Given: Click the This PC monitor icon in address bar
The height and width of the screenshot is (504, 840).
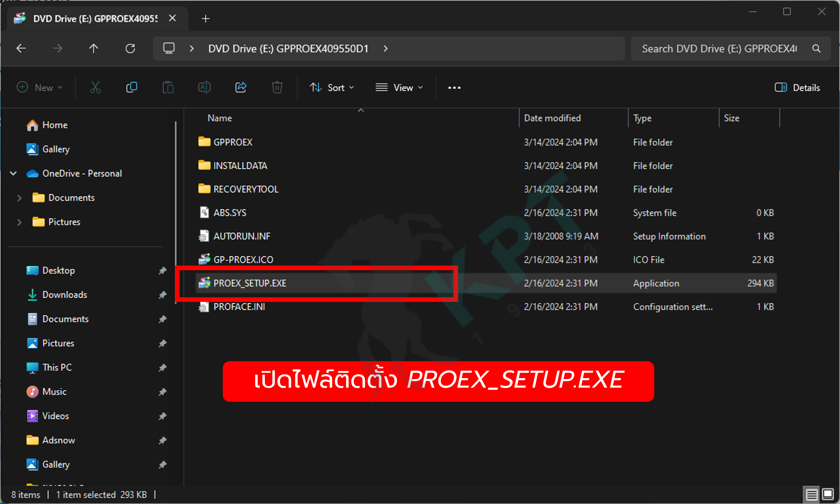Looking at the screenshot, I should coord(169,48).
